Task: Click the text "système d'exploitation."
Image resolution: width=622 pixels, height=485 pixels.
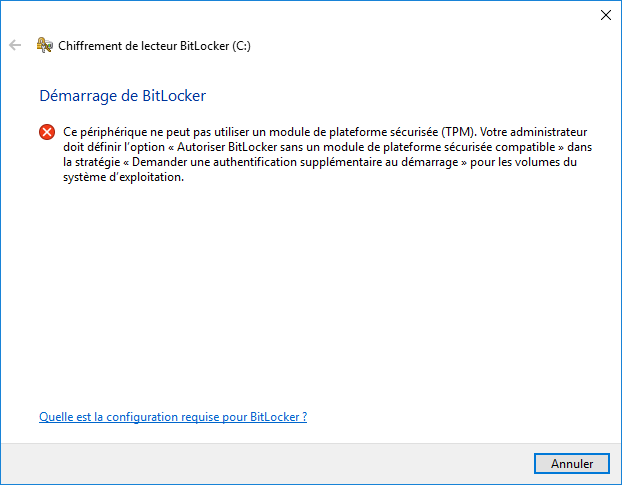Action: [x=123, y=177]
